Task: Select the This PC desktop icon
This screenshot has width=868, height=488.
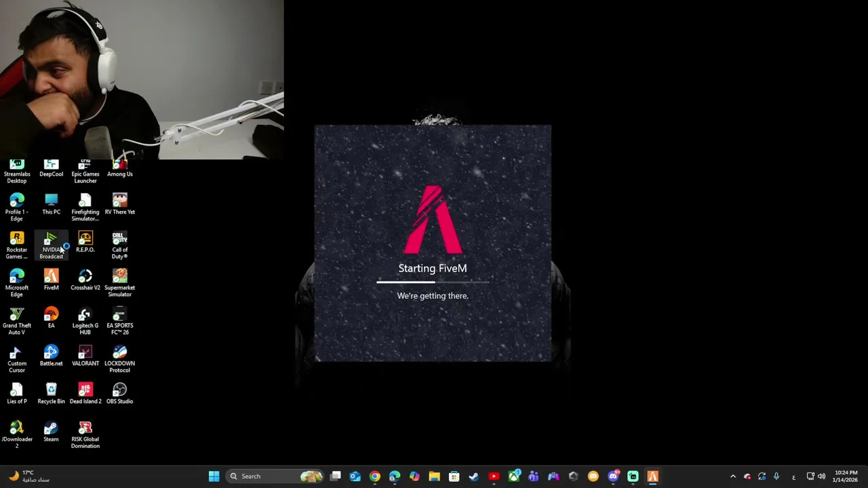Action: pos(51,204)
